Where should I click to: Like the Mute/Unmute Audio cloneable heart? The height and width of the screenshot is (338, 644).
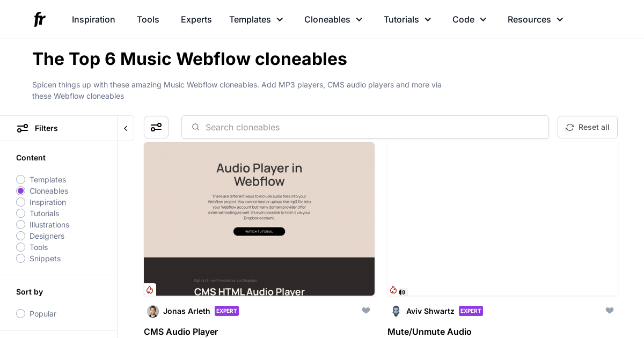[610, 311]
